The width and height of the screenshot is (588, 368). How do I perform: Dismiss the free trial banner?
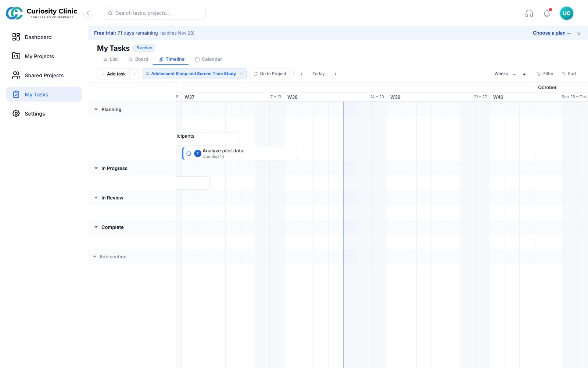(579, 33)
